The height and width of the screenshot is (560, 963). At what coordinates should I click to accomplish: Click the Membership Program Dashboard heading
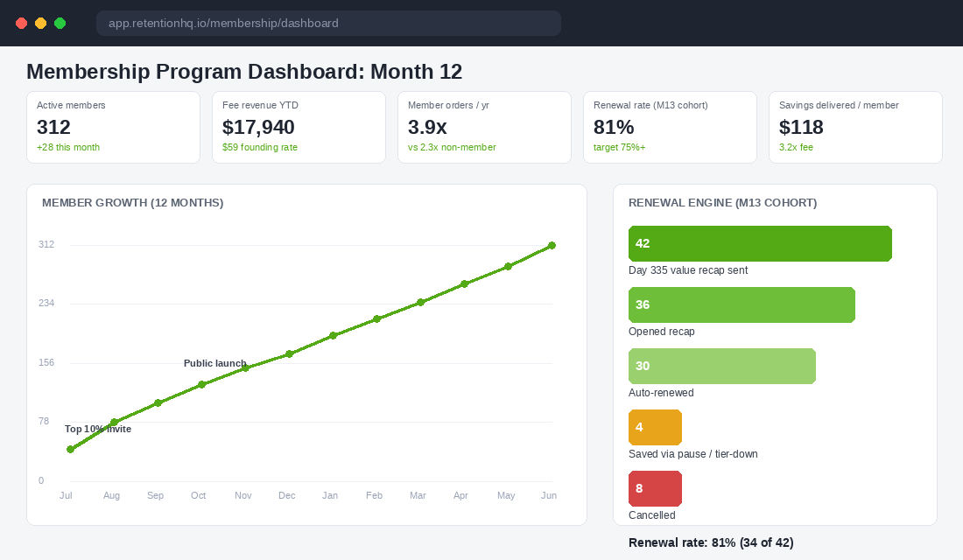click(x=244, y=72)
